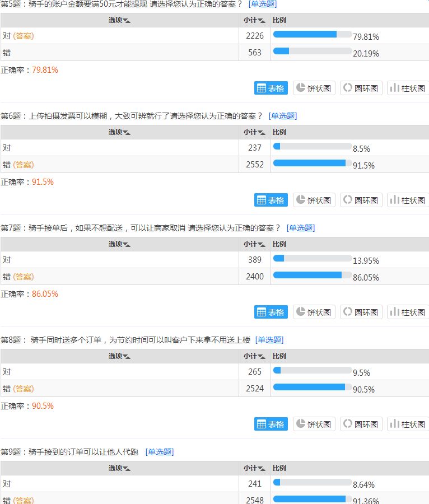429x504 pixels.
Task: Select the 表格 table view for question 8
Action: click(x=271, y=424)
